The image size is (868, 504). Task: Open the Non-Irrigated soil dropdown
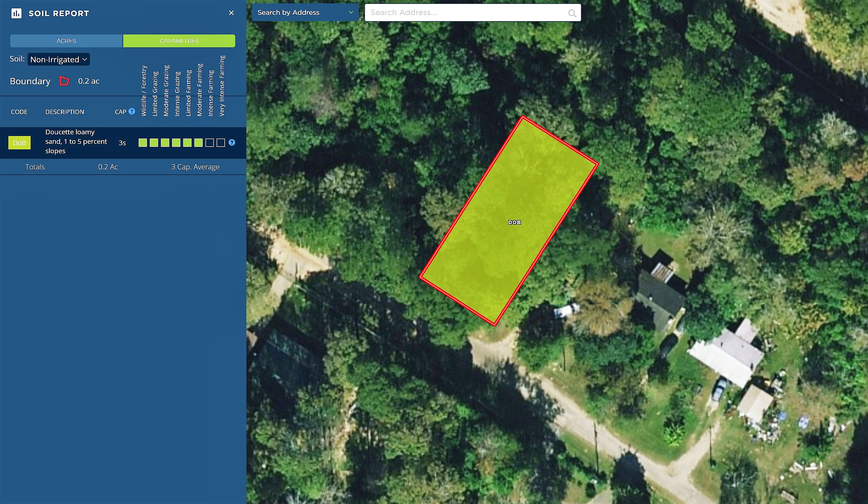pyautogui.click(x=58, y=59)
